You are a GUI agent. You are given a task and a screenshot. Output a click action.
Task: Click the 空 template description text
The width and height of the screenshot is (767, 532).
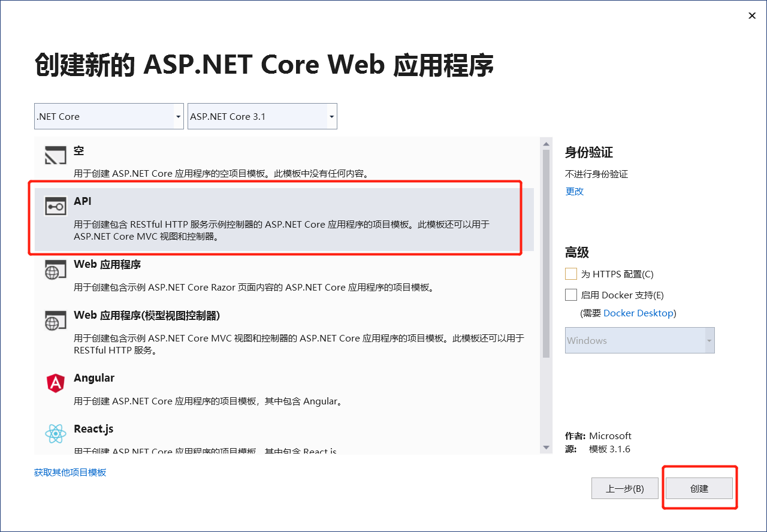[223, 174]
